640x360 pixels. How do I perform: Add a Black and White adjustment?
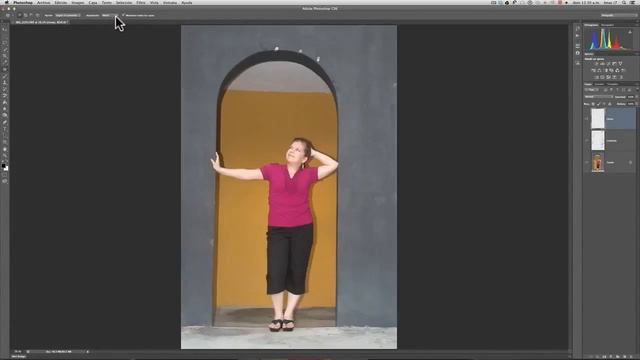pyautogui.click(x=605, y=71)
